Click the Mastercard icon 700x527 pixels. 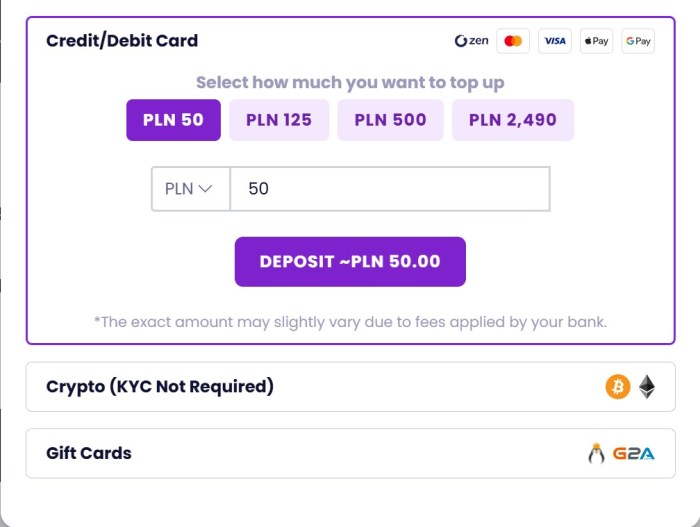coord(513,41)
